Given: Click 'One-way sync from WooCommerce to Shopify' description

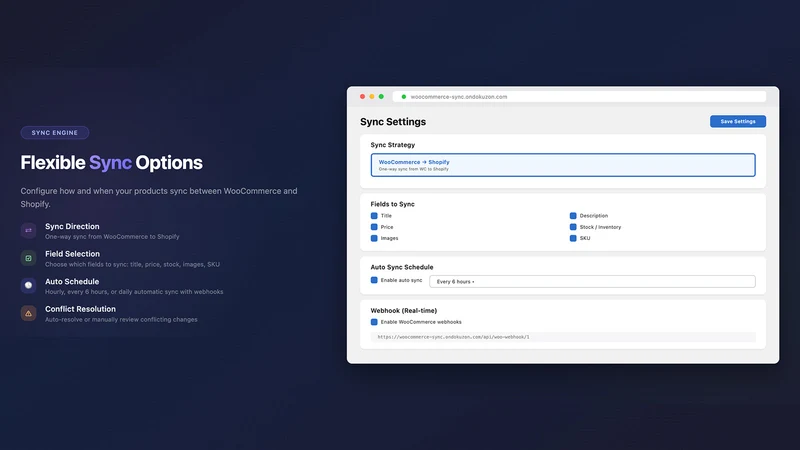Looking at the screenshot, I should (112, 237).
